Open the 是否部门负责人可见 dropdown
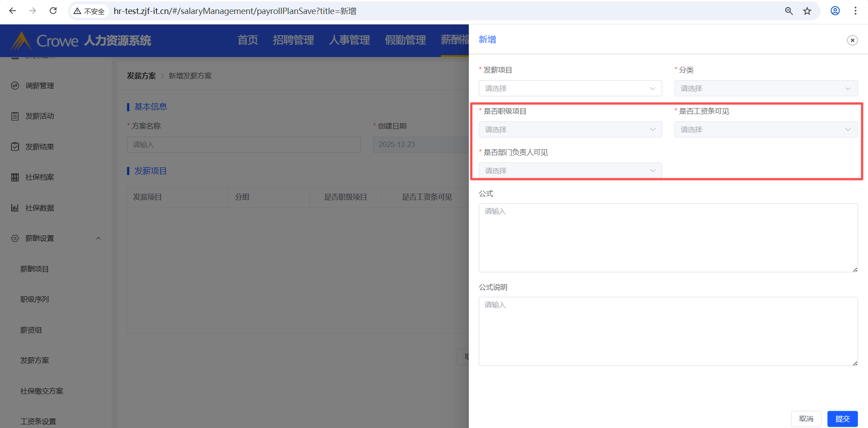 coord(570,171)
